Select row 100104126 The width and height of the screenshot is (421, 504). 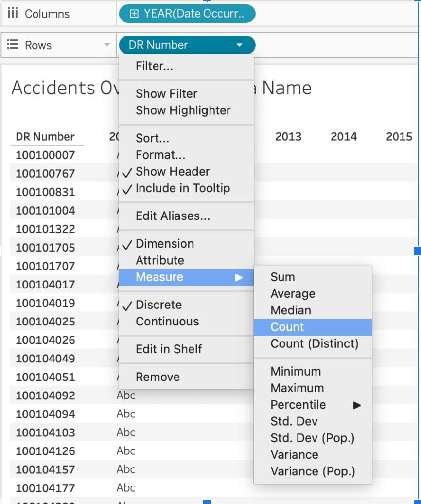click(x=45, y=451)
